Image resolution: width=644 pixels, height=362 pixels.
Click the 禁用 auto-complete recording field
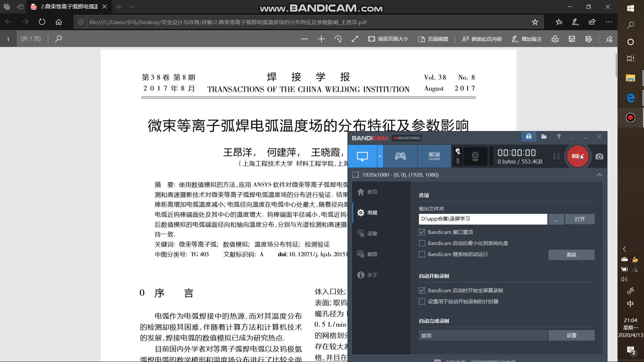483,336
